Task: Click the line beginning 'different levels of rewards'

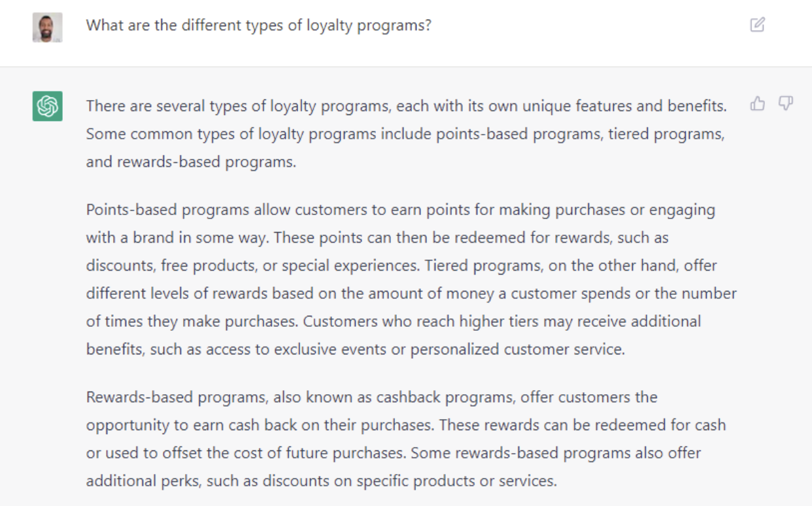Action: tap(411, 294)
